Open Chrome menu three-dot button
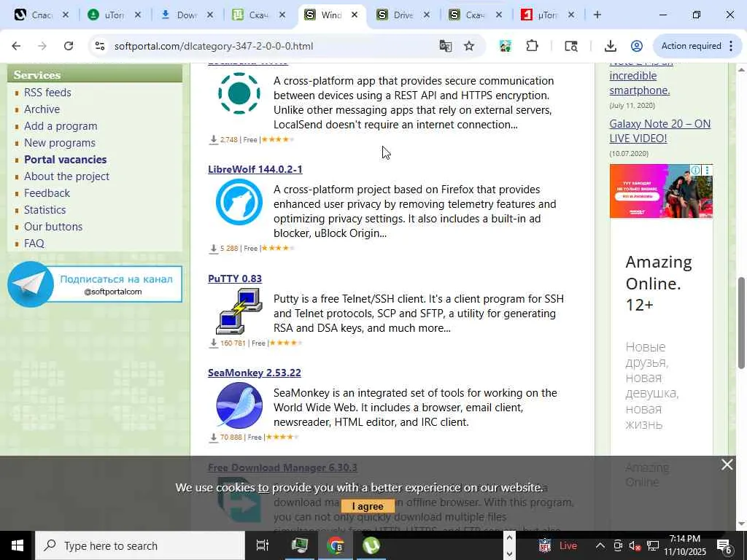This screenshot has width=747, height=560. point(731,46)
